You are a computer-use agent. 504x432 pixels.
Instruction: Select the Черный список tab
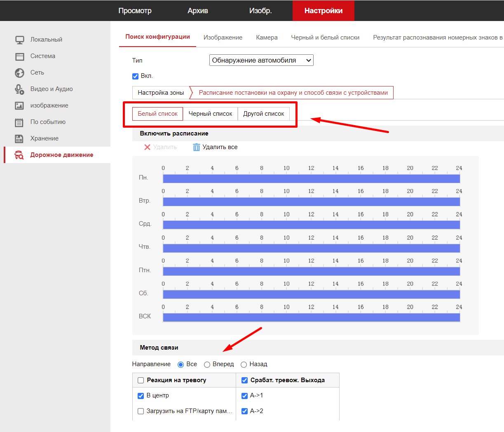tap(210, 114)
